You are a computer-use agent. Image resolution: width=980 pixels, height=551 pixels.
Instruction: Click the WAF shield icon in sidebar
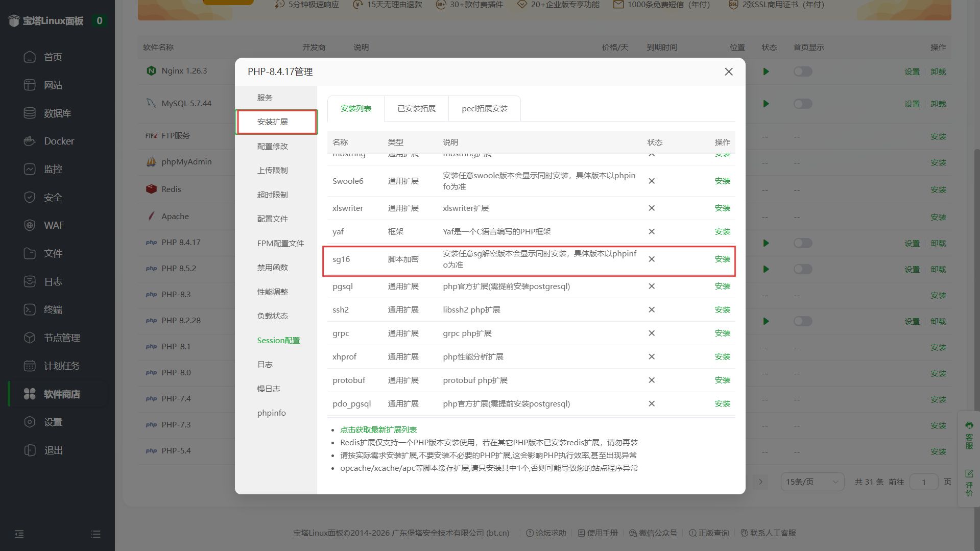[30, 225]
